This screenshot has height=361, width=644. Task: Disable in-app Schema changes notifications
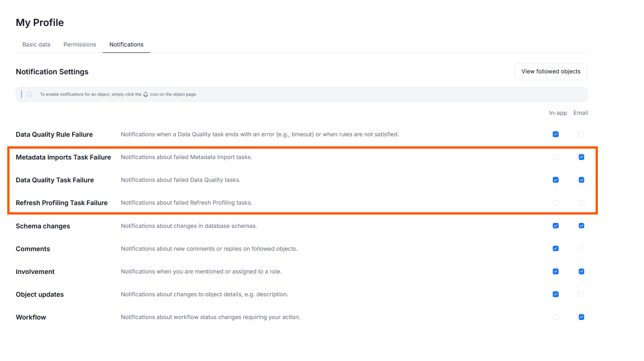(x=555, y=226)
